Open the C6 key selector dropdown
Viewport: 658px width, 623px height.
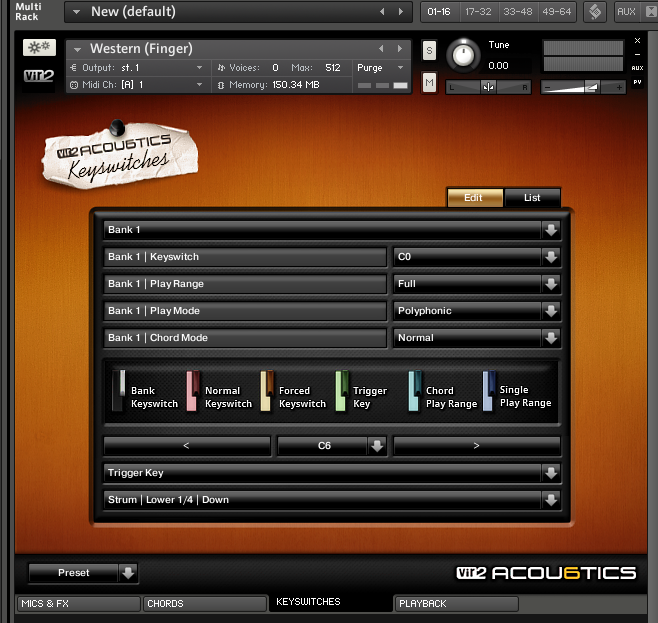point(377,446)
